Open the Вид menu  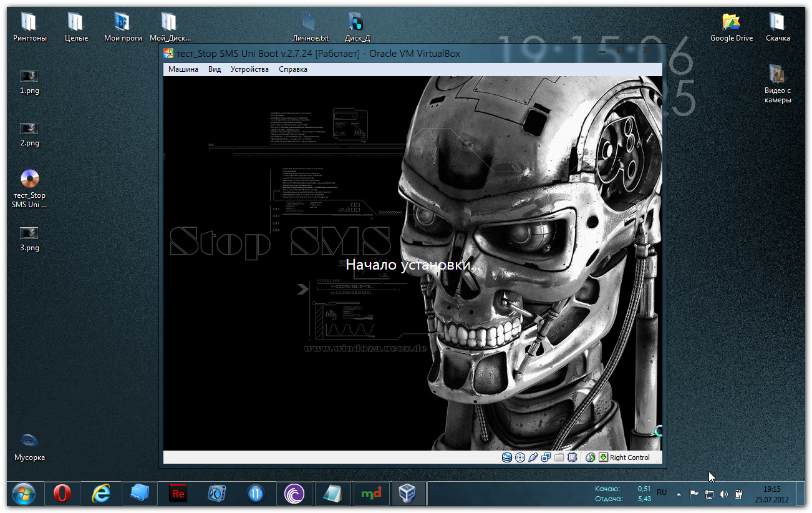(215, 69)
